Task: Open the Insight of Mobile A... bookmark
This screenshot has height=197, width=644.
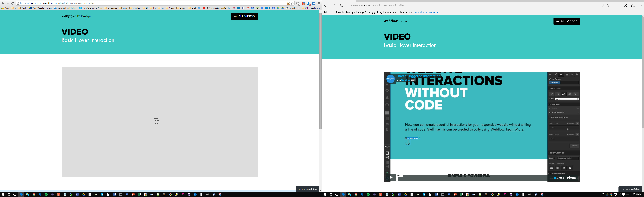Action: [x=65, y=8]
